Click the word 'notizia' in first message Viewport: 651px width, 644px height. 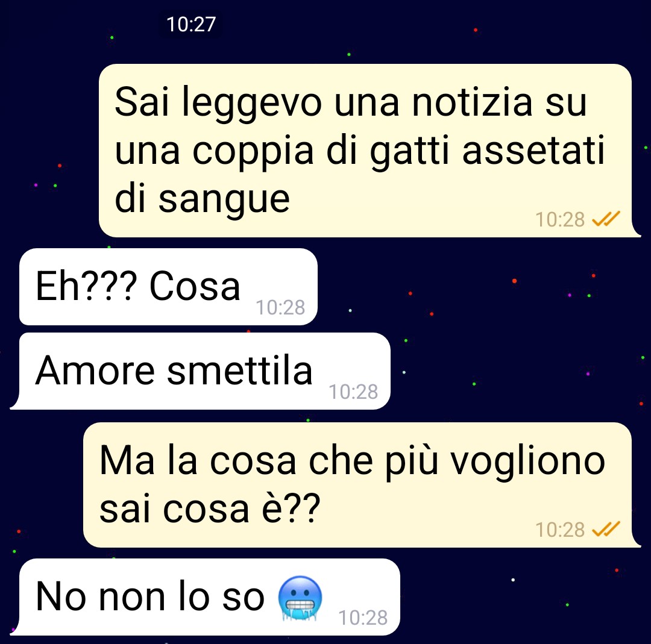click(473, 102)
